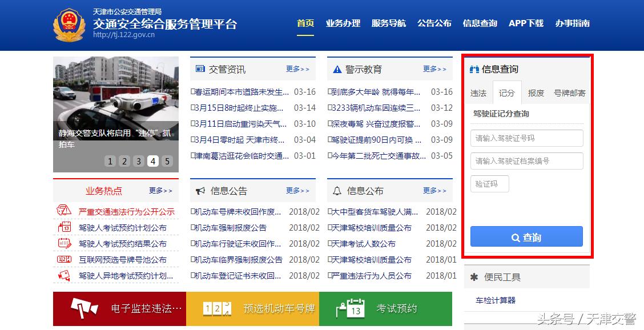Select the police badge emblem in the header
644x330 pixels.
(69, 24)
